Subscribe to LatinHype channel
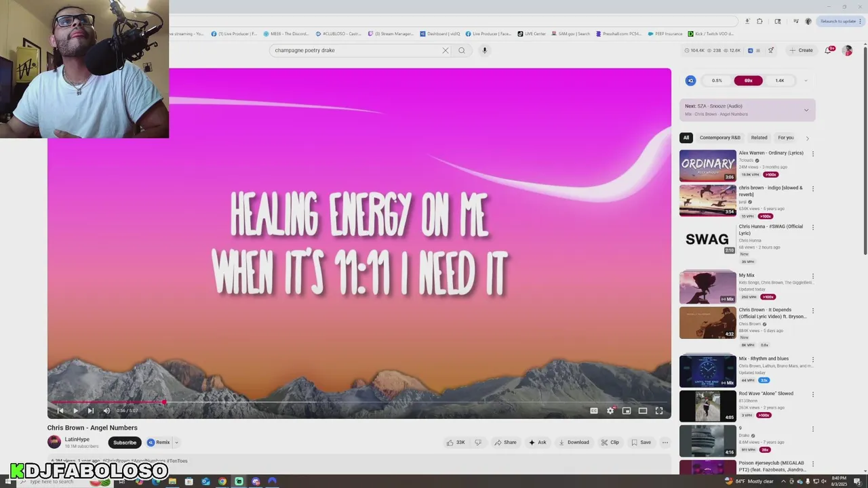 125,443
